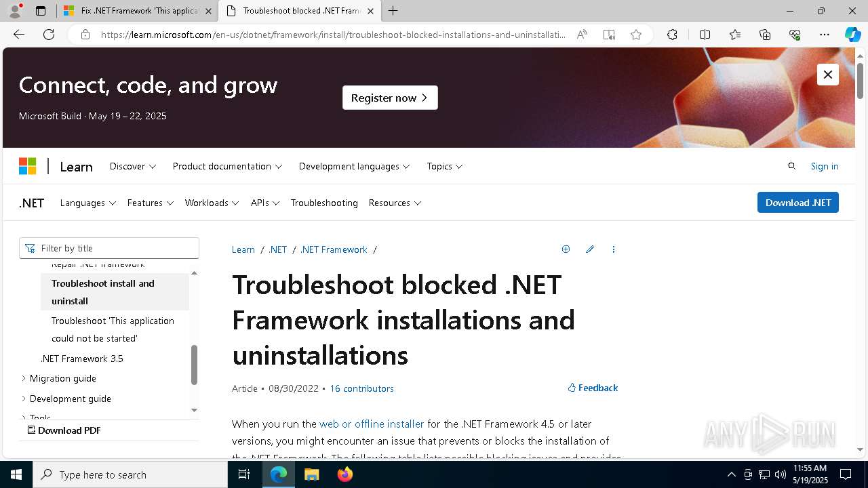Open the .NET Framework 3.5 tree item
The height and width of the screenshot is (488, 868).
[81, 359]
